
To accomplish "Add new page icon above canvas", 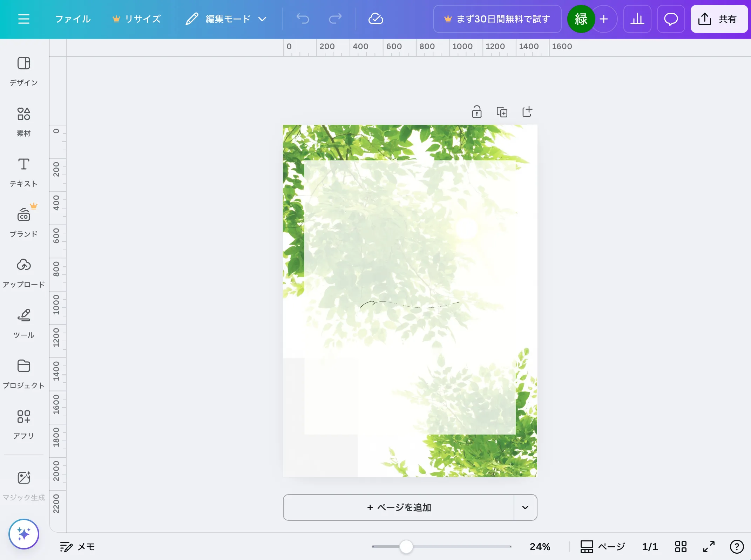I will (x=527, y=112).
